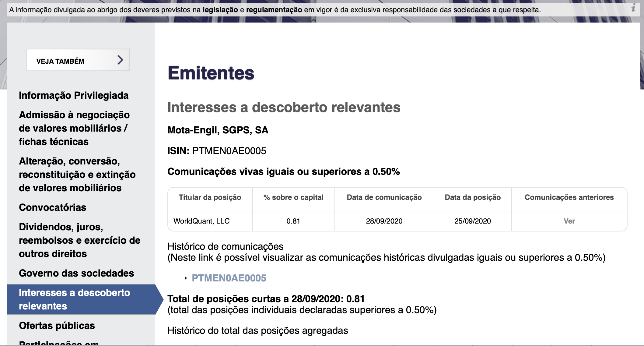Screen dimensions: 644x346
Task: Click the chevron arrow beside Veja Também
Action: [120, 60]
